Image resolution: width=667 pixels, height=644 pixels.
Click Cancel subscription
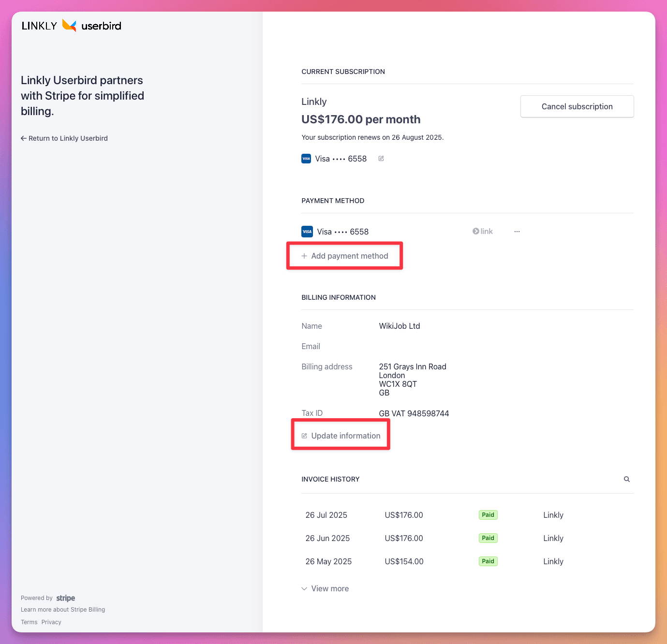577,106
